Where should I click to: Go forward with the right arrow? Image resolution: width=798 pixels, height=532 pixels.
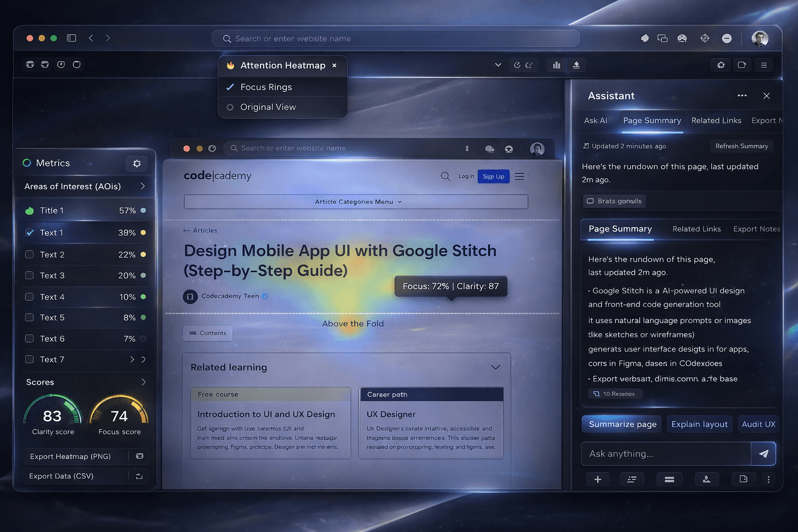click(x=108, y=38)
